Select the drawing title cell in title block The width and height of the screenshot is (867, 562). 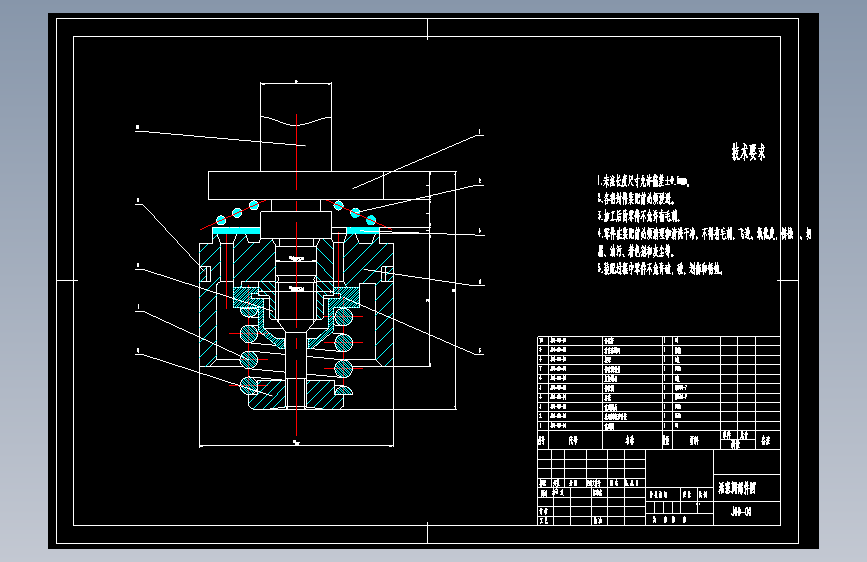[747, 488]
